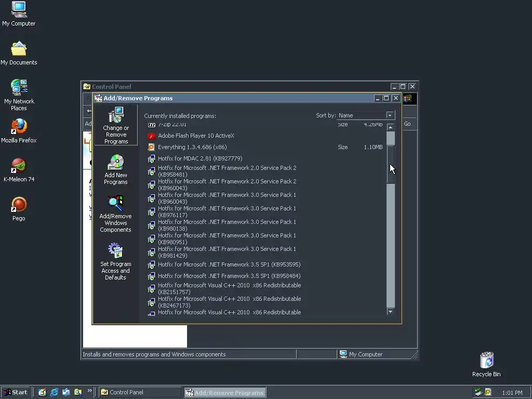Click Add/Remove Programs title bar icon
Viewport: 532px width, 399px height.
[98, 98]
